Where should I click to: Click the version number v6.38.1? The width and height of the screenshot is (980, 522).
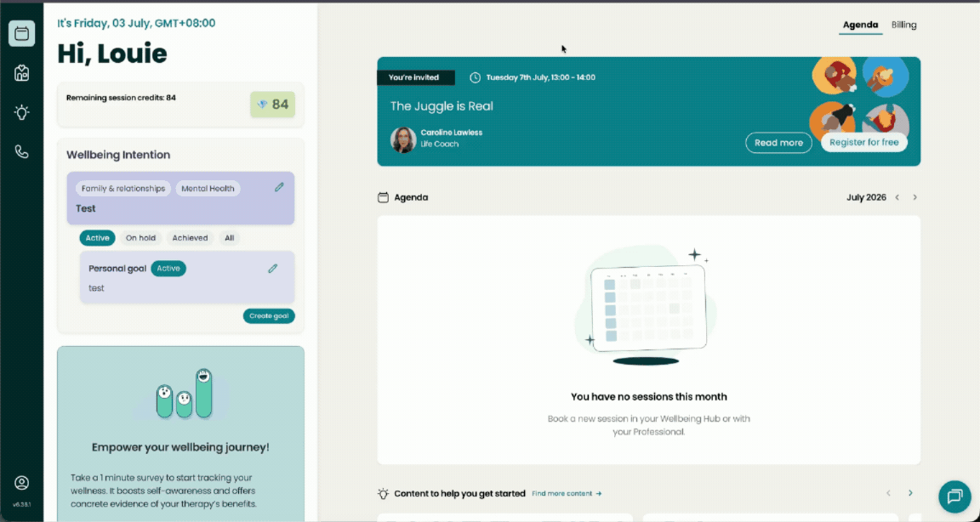[22, 504]
